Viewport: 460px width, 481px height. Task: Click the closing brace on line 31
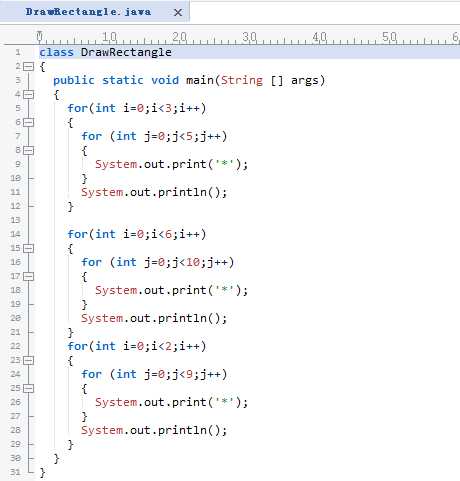click(43, 473)
